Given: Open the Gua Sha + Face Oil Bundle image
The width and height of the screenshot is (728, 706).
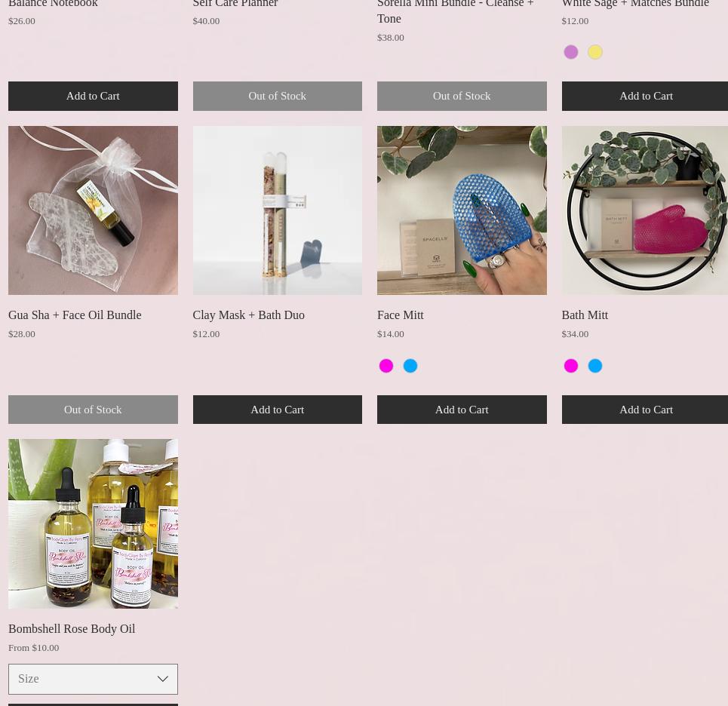Looking at the screenshot, I should [x=93, y=210].
